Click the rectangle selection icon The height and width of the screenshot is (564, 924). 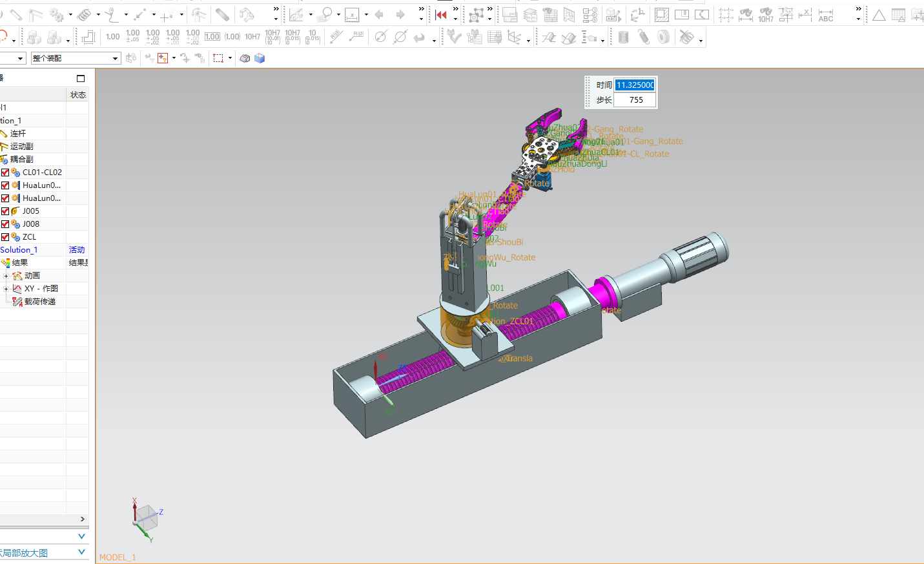[218, 58]
